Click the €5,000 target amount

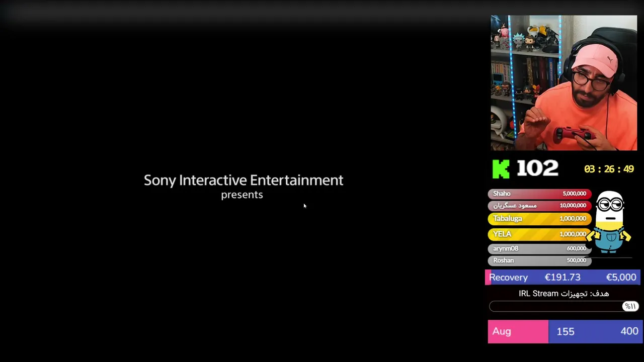[x=621, y=278]
